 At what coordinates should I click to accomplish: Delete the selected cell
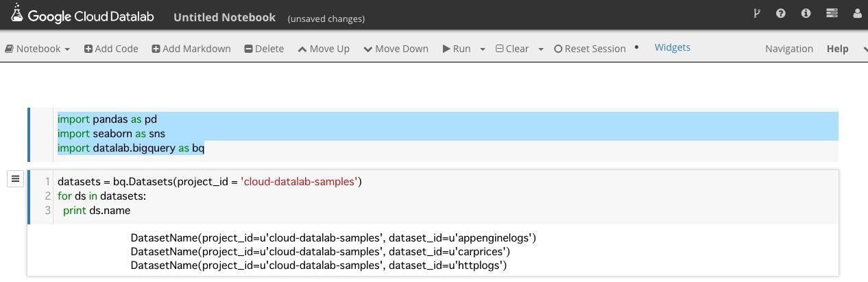(x=264, y=49)
